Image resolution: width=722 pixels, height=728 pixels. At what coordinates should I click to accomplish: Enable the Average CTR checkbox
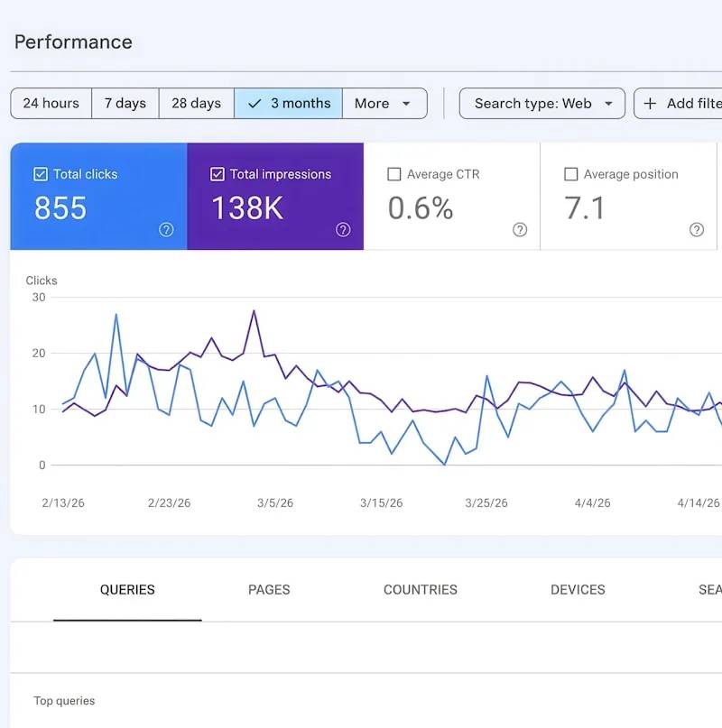[x=394, y=174]
